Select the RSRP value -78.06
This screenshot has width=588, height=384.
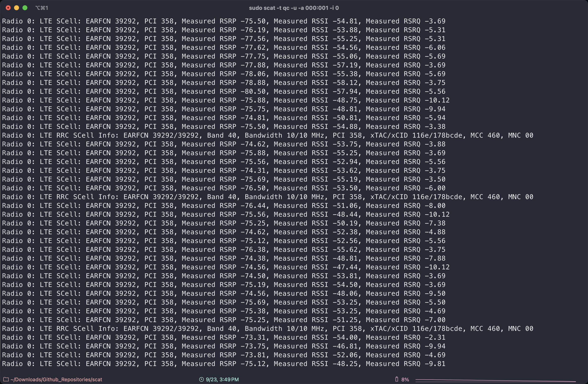tap(253, 74)
